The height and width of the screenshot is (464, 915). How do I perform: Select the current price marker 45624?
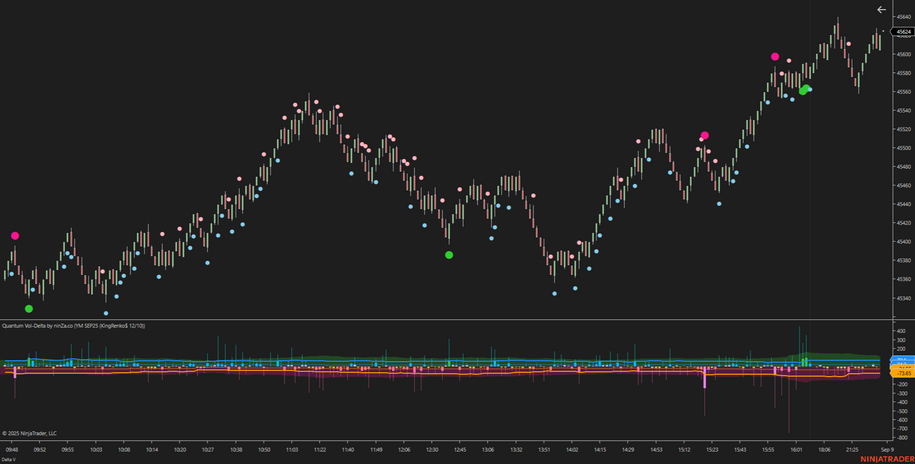pos(902,32)
